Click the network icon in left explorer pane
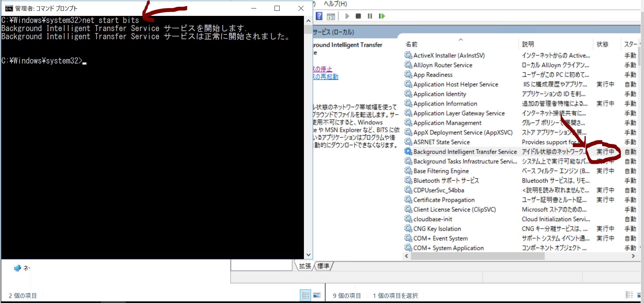 pyautogui.click(x=18, y=268)
